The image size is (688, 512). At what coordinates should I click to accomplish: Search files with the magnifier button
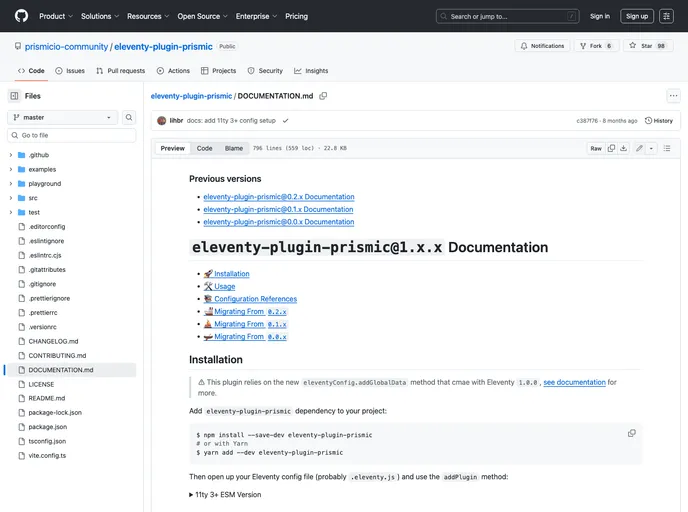tap(129, 117)
